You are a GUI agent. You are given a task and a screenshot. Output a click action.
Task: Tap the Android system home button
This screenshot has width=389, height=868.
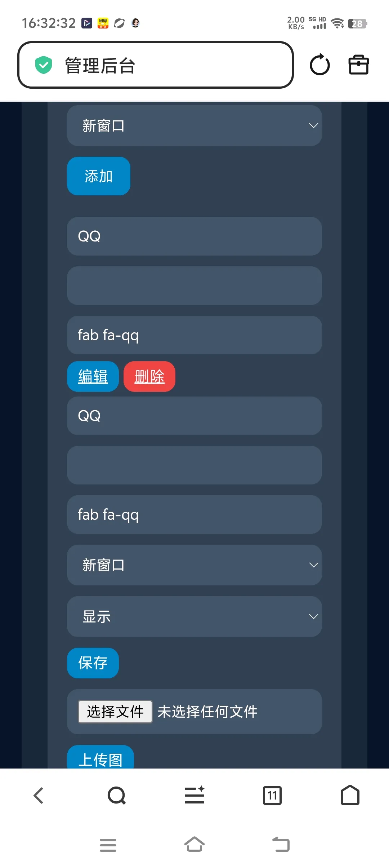(194, 844)
